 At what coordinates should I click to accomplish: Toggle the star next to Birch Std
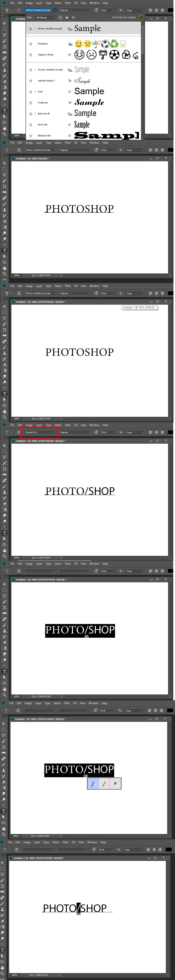[x=31, y=125]
